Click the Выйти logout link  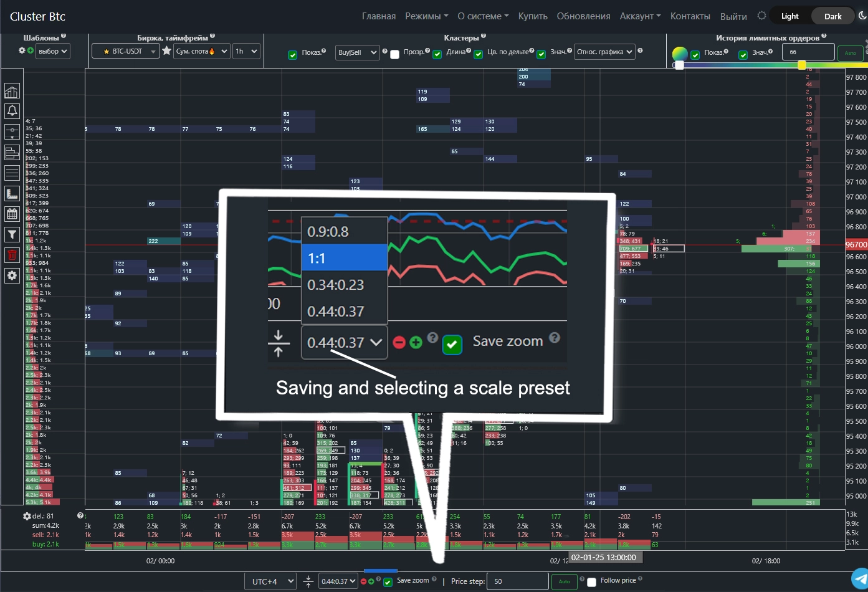(733, 16)
